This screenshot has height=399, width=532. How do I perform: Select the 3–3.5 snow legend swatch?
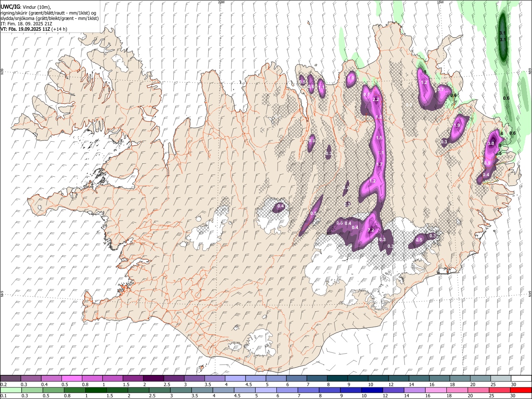click(194, 379)
